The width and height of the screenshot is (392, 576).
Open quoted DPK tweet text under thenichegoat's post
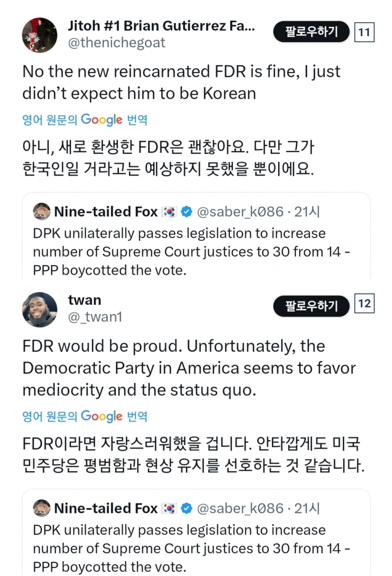pos(191,252)
